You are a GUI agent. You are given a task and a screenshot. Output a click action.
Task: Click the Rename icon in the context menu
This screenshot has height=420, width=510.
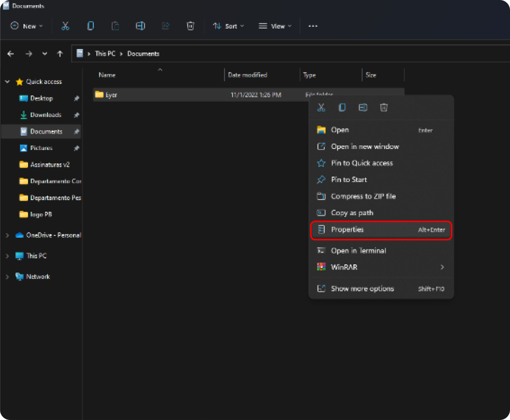point(363,108)
